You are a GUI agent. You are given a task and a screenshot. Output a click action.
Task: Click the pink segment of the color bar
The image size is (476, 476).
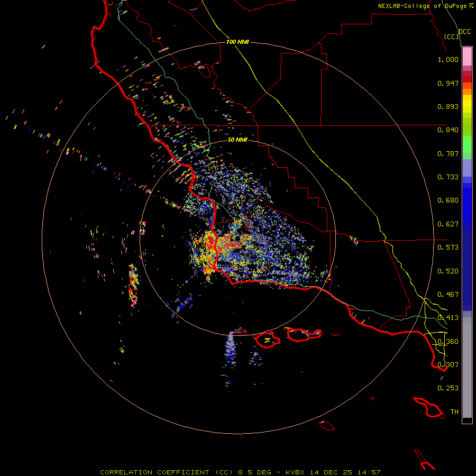click(467, 57)
